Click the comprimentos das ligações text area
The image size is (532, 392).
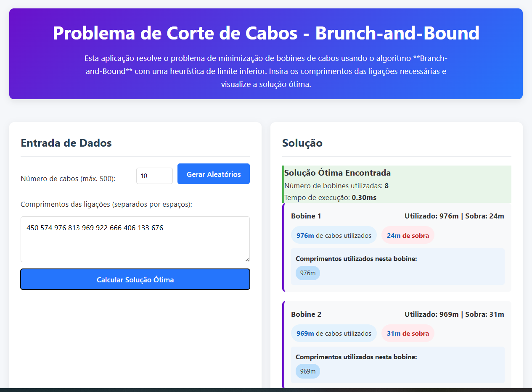(135, 239)
